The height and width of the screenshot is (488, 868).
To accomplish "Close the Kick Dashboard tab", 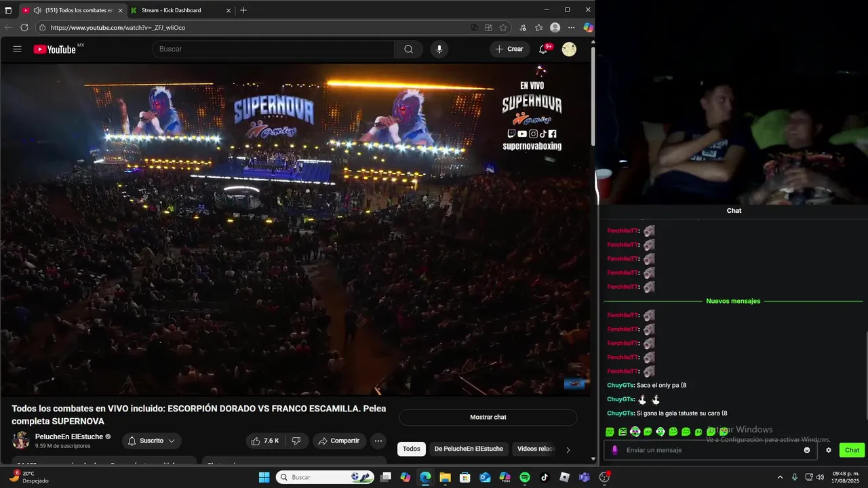I will pos(229,10).
